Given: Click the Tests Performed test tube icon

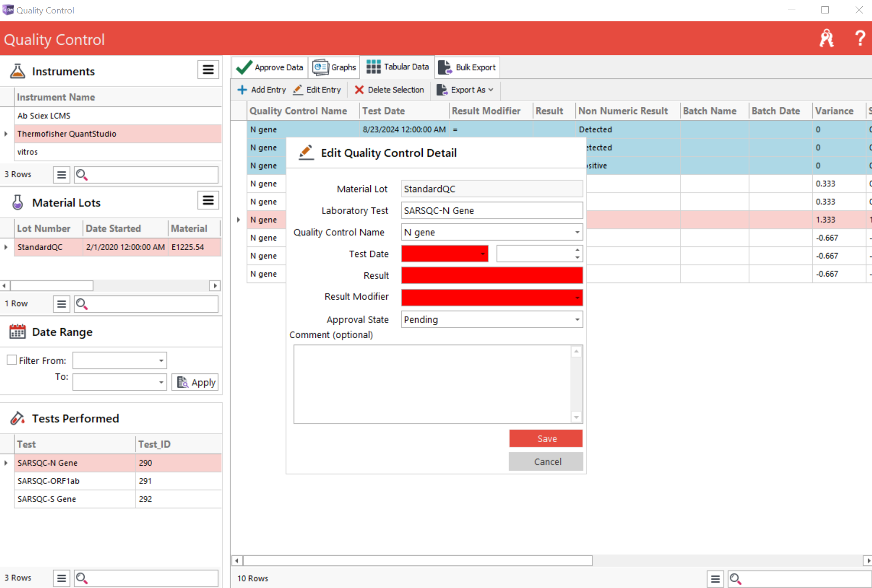Looking at the screenshot, I should [18, 418].
